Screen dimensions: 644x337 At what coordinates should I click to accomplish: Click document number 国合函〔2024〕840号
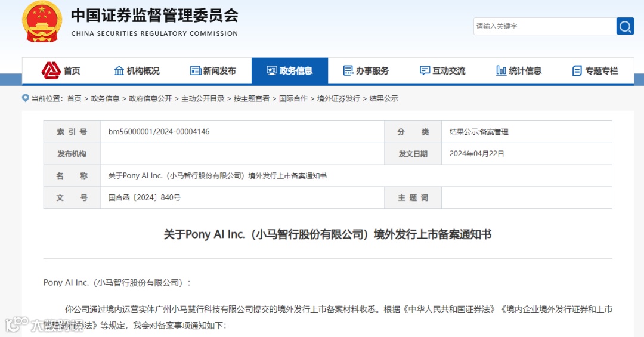pos(144,197)
